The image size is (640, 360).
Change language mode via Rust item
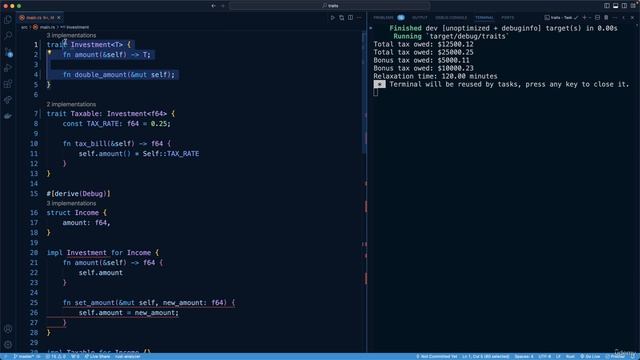(570, 356)
